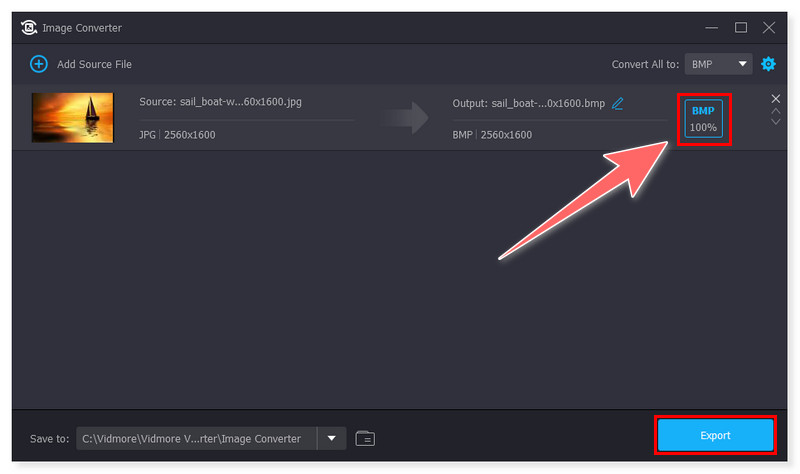Move the file up with up chevron
The image size is (800, 474).
click(776, 110)
